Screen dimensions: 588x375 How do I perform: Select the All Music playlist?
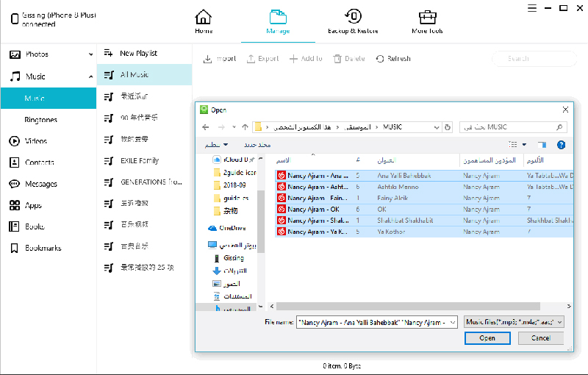[x=144, y=74]
